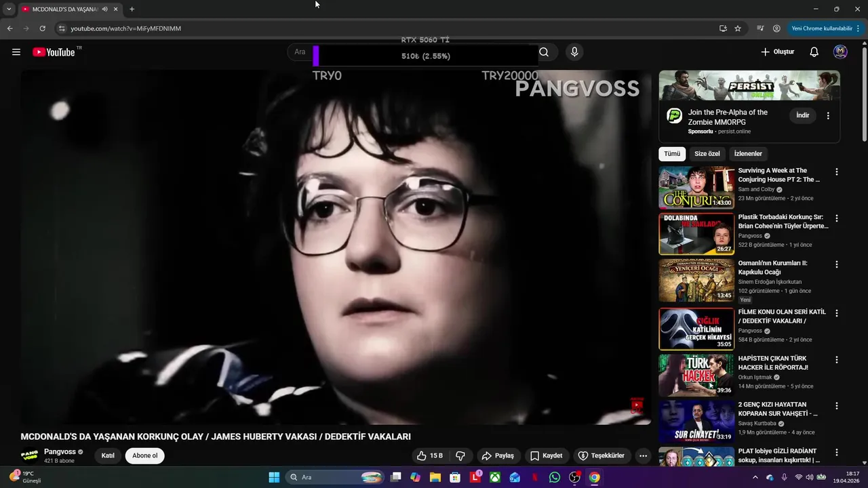868x488 pixels.
Task: Click the Windows taskbar search box
Action: pyautogui.click(x=336, y=477)
